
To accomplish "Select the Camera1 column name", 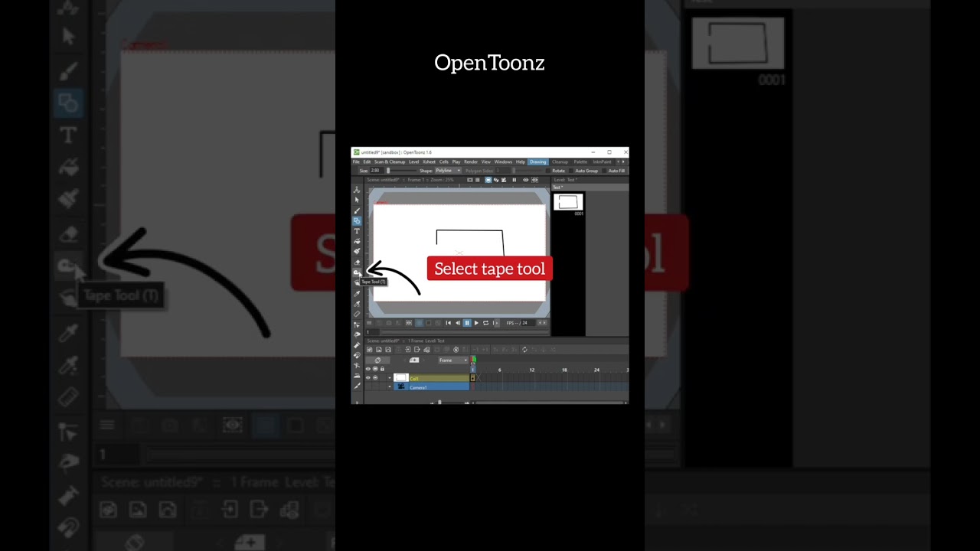I will coord(418,387).
